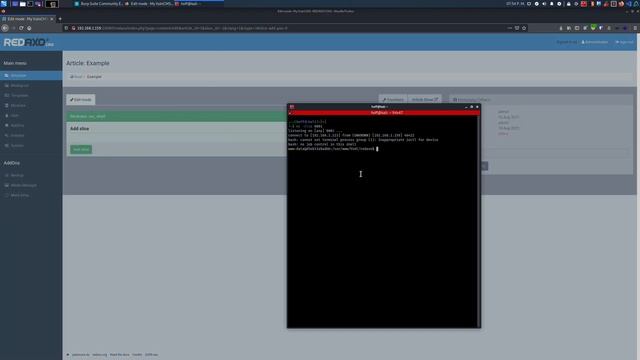The width and height of the screenshot is (640, 360).
Task: Open Modules in the REDAXO main menu
Action: 31,106
